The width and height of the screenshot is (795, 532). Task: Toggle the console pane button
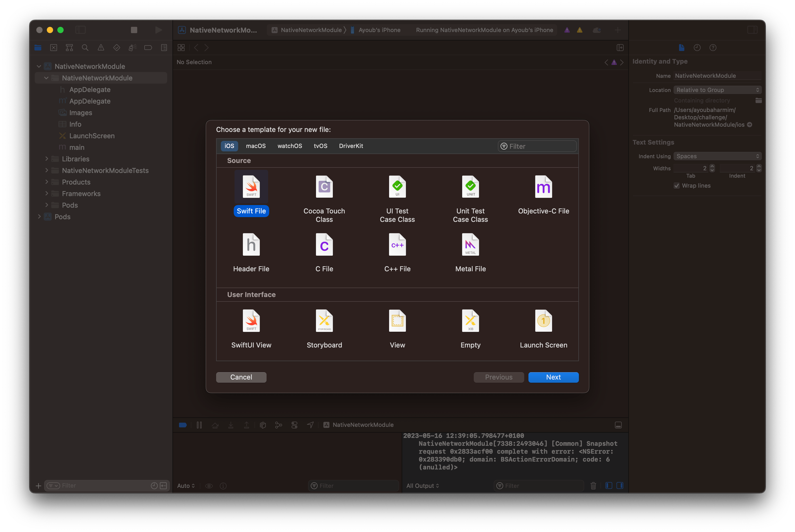[x=620, y=485]
